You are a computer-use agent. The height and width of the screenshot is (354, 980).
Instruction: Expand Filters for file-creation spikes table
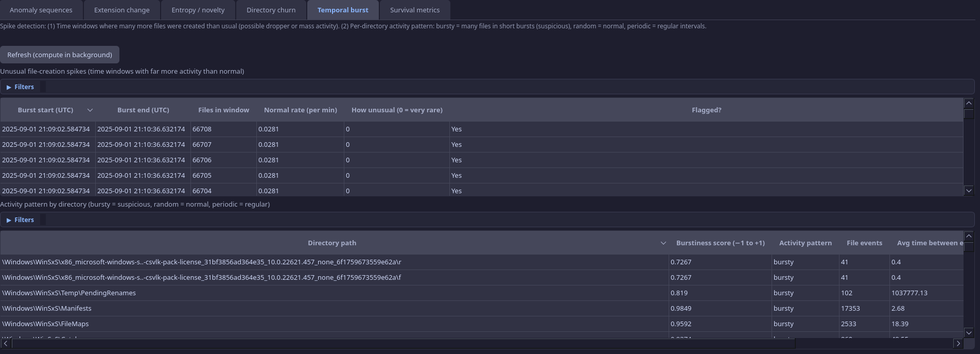pos(21,87)
